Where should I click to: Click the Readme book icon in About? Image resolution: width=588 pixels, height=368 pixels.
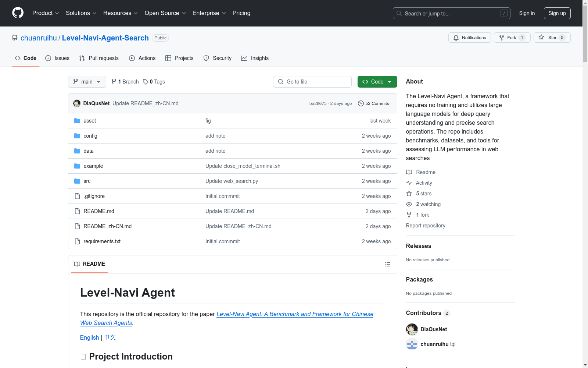409,172
